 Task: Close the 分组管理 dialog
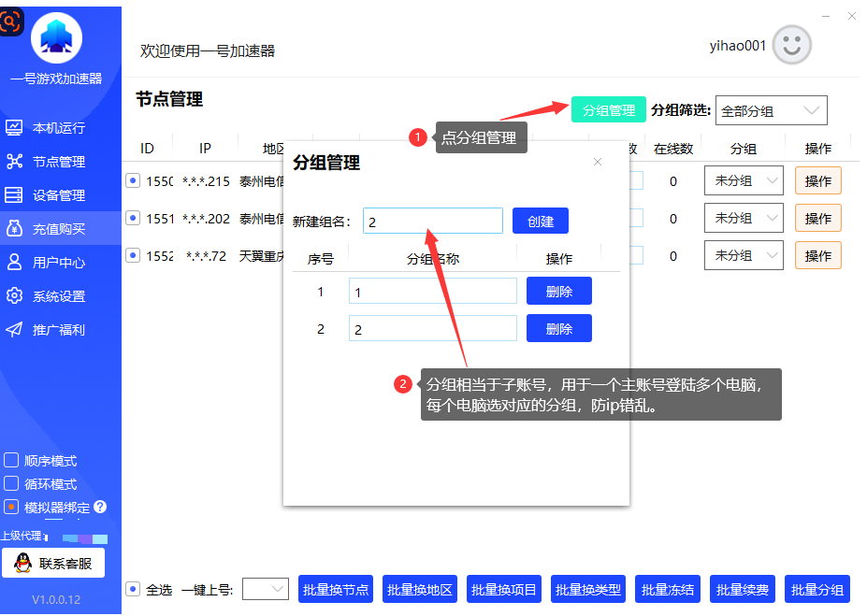point(598,162)
